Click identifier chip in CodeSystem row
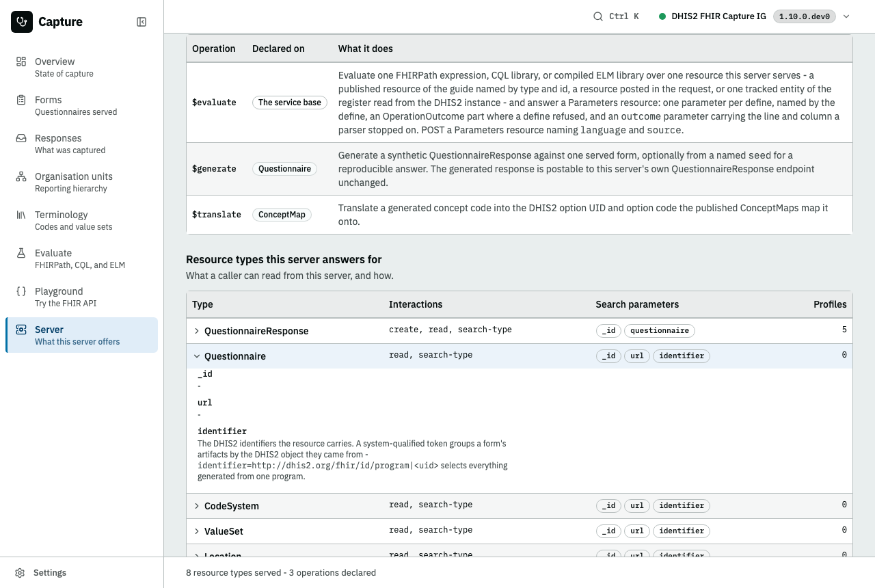The image size is (875, 588). click(x=682, y=506)
